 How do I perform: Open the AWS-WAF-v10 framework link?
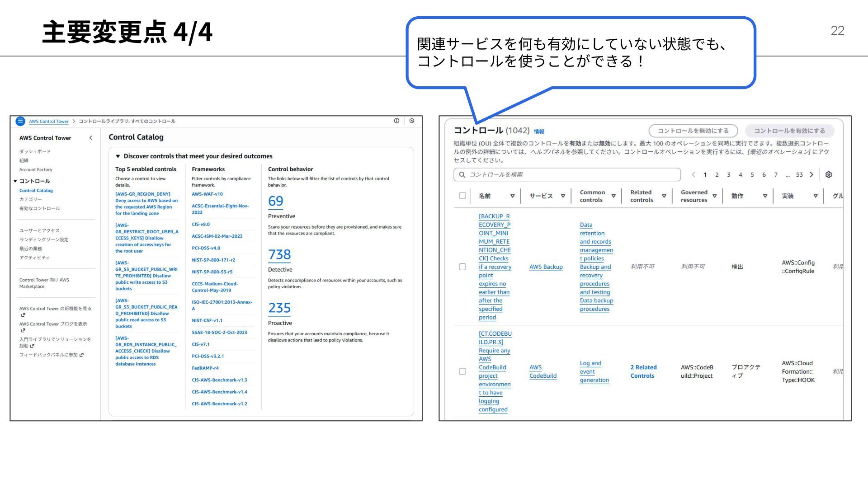coord(207,194)
